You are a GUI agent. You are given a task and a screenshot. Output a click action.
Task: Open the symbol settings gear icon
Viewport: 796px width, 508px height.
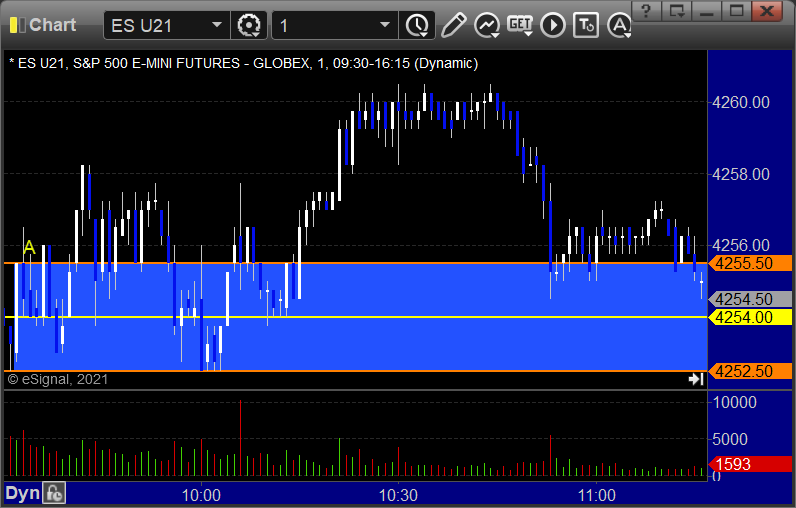click(x=249, y=25)
